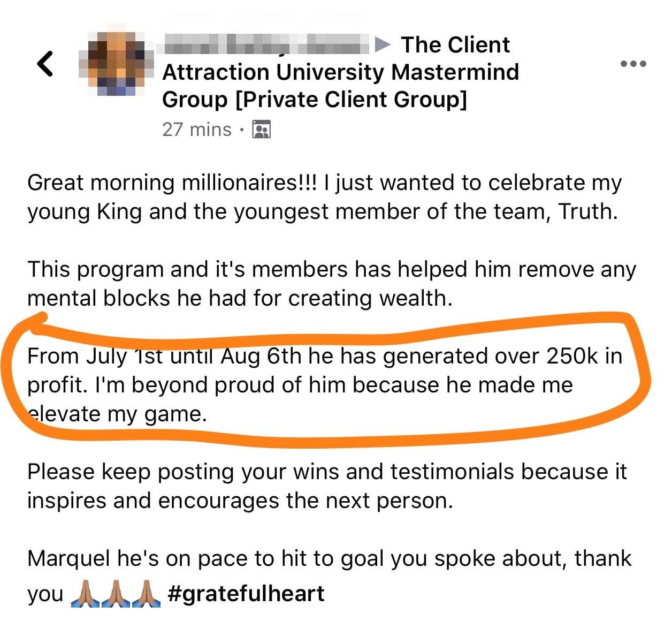Click the group privacy members icon
Image resolution: width=672 pixels, height=621 pixels.
[261, 130]
